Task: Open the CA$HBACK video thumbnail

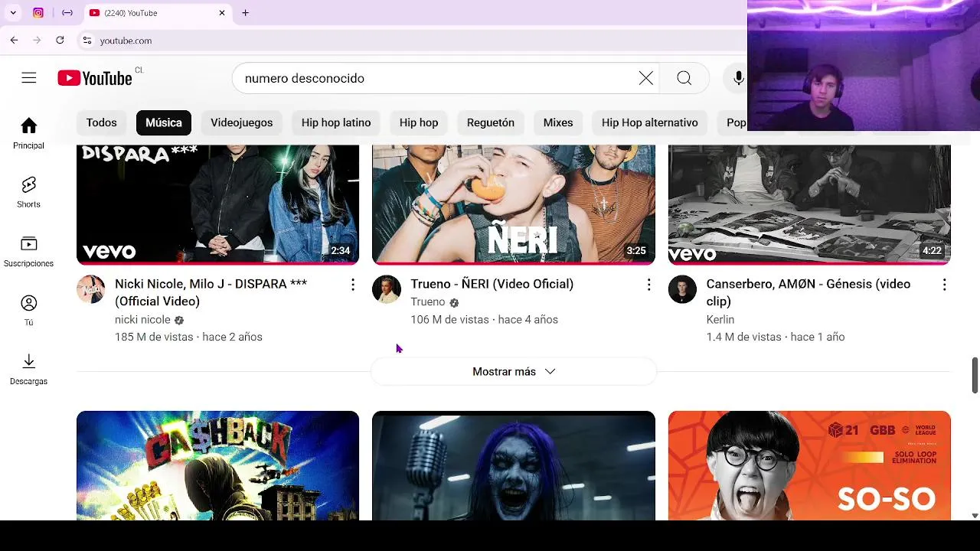Action: click(x=218, y=465)
